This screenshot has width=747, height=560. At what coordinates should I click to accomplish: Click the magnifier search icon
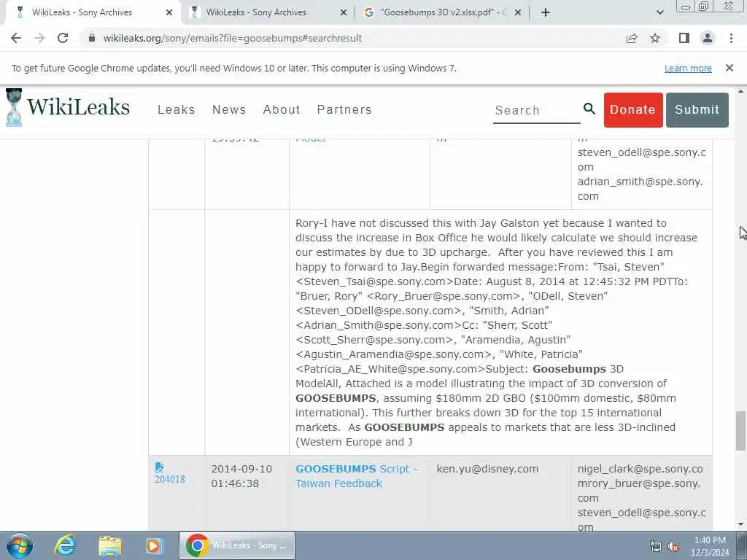(589, 109)
